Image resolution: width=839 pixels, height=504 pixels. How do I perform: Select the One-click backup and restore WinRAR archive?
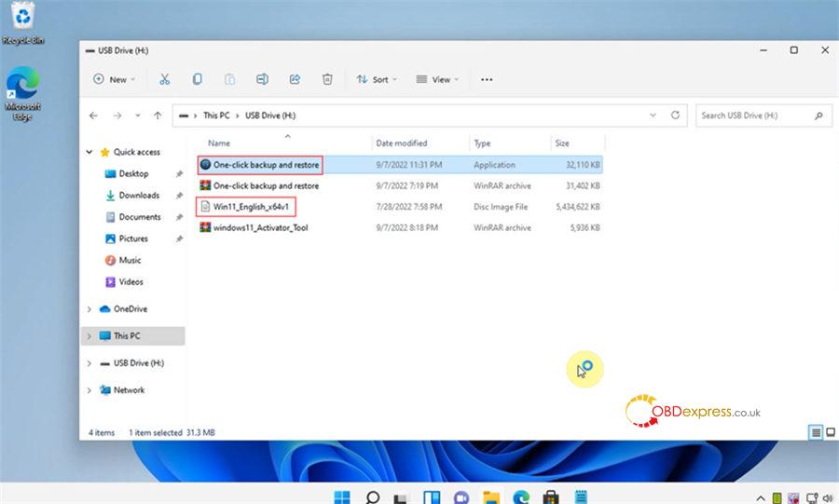[x=400, y=186]
